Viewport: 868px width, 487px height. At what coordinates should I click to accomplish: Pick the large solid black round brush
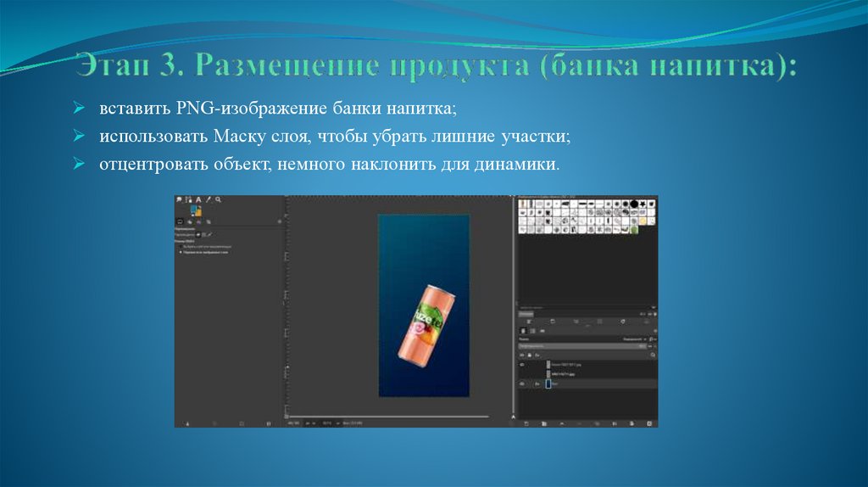click(634, 204)
